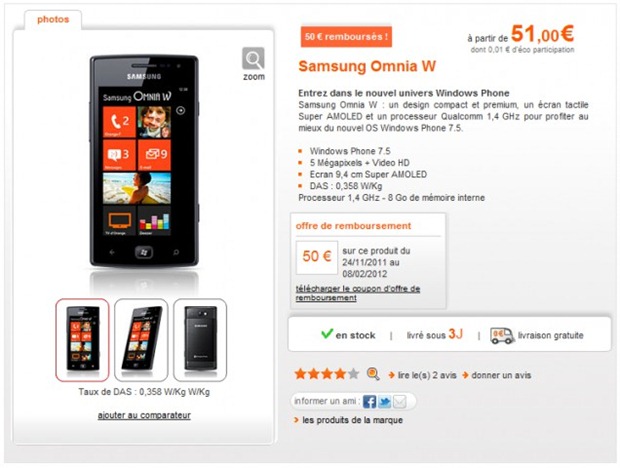Select the back view phone thumbnail

tap(200, 340)
